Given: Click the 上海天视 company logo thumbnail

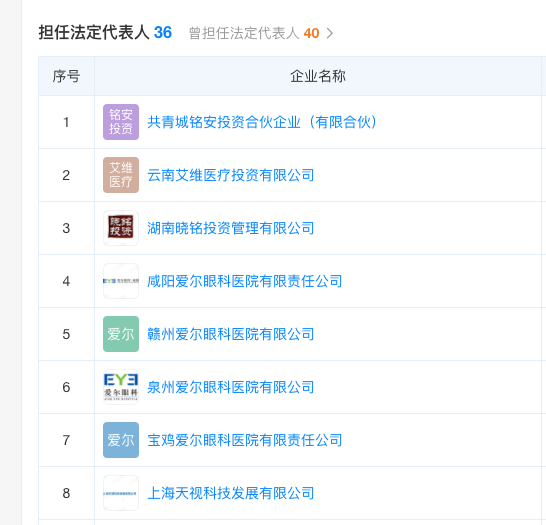Looking at the screenshot, I should pos(121,493).
